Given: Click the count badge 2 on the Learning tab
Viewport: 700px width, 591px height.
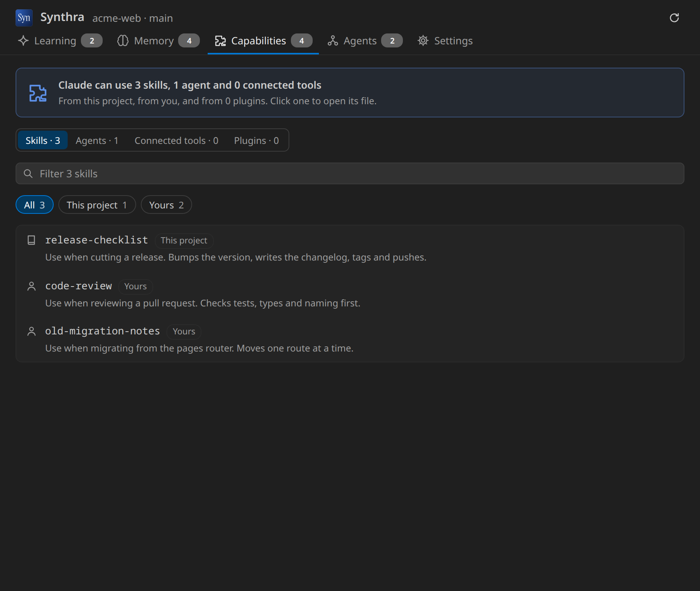Looking at the screenshot, I should [92, 40].
